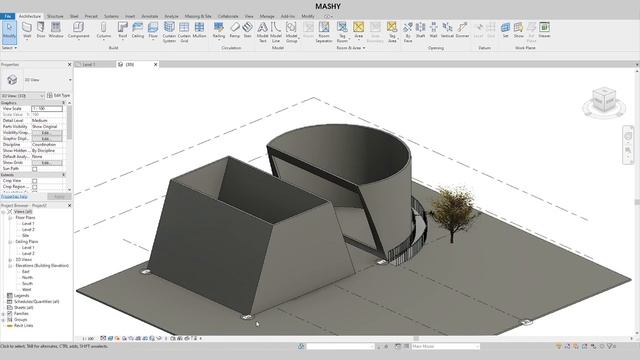Click Edit for Show Grids

pos(47,163)
